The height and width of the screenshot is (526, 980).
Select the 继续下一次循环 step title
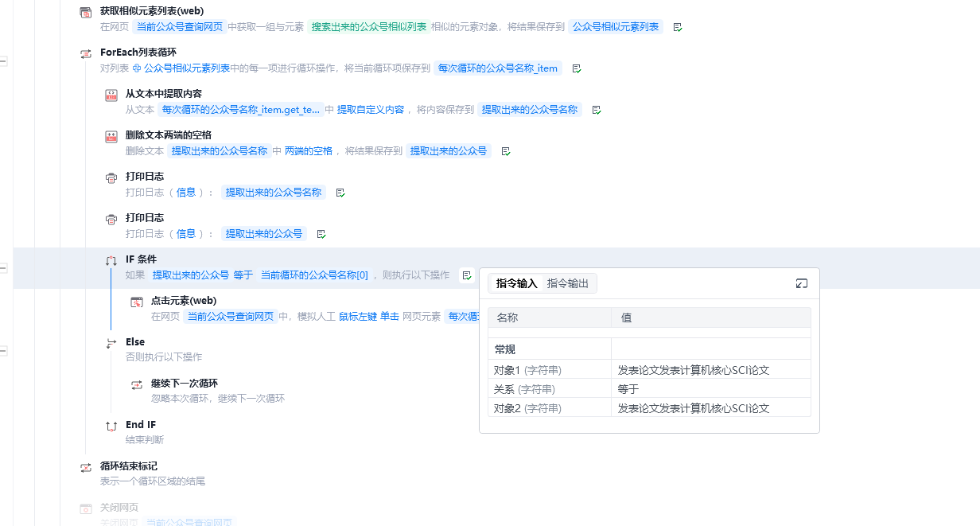185,384
